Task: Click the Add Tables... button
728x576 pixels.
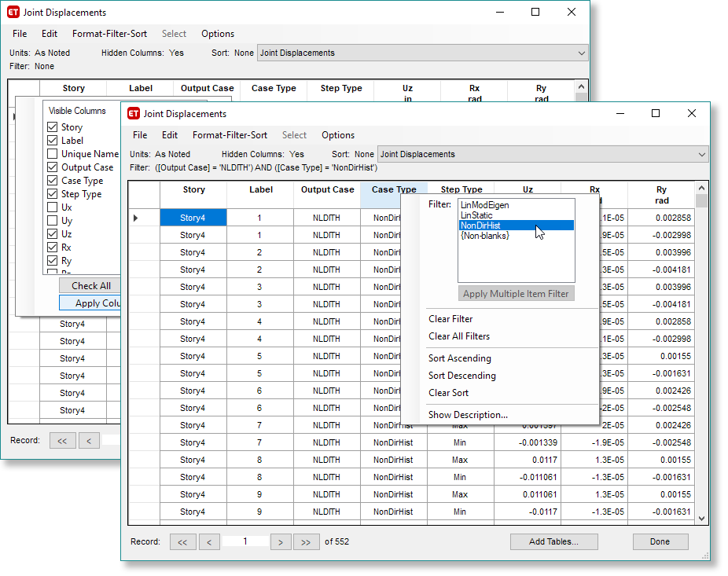Action: 553,541
